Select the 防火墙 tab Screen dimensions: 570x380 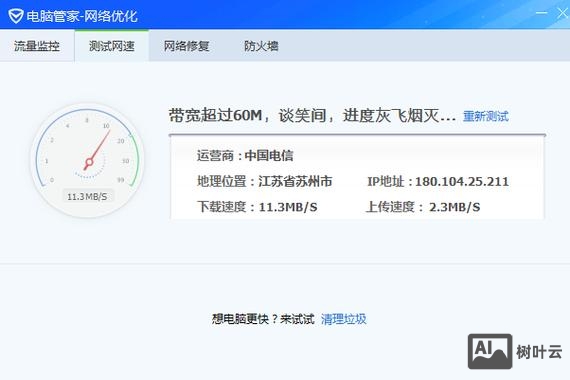[x=261, y=46]
